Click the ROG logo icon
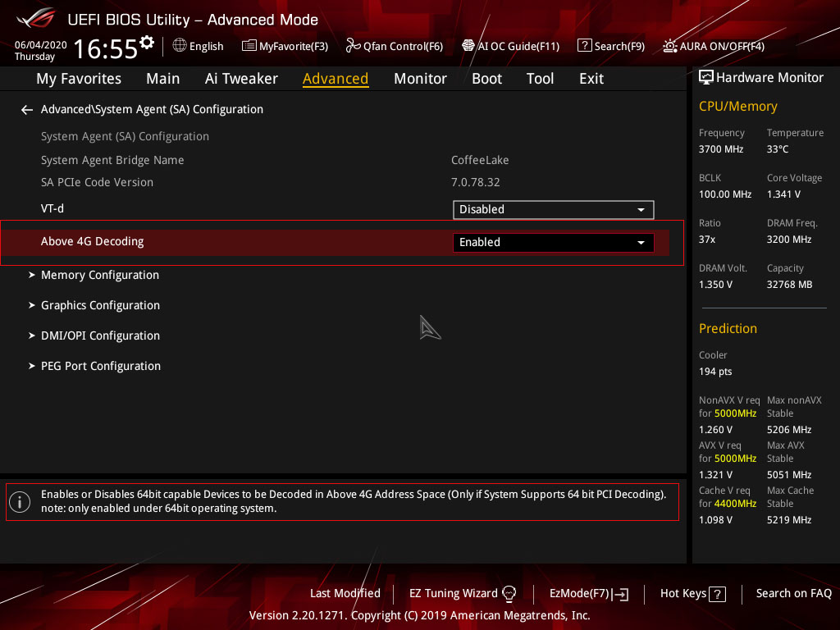 pos(36,19)
